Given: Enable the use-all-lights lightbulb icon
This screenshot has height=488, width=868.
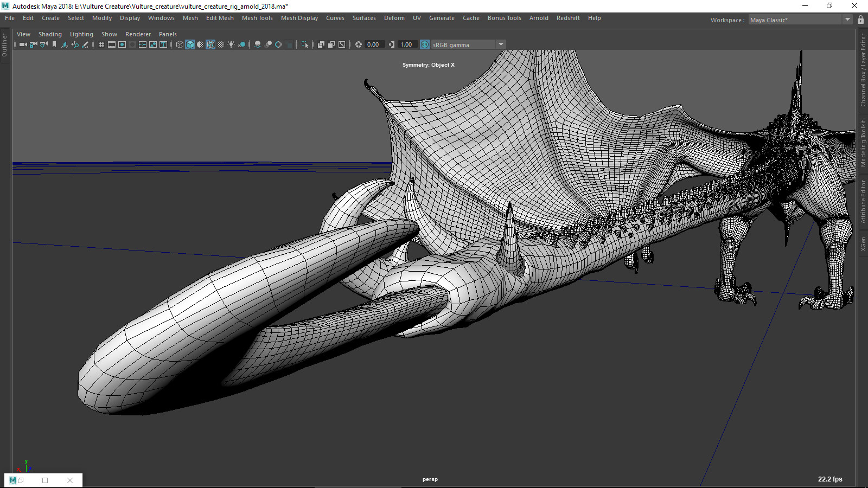Looking at the screenshot, I should (x=231, y=44).
